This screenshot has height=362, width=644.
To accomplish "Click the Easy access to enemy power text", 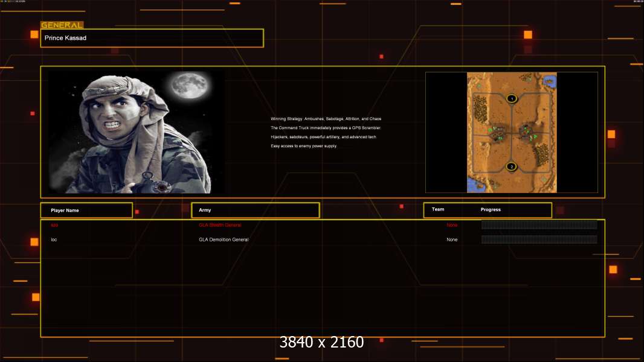I will click(x=304, y=146).
